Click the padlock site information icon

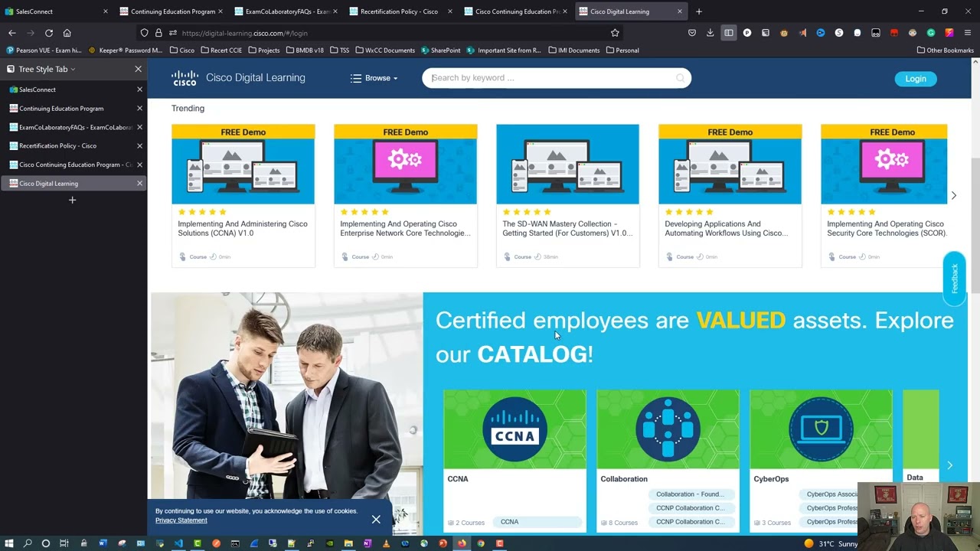tap(158, 33)
